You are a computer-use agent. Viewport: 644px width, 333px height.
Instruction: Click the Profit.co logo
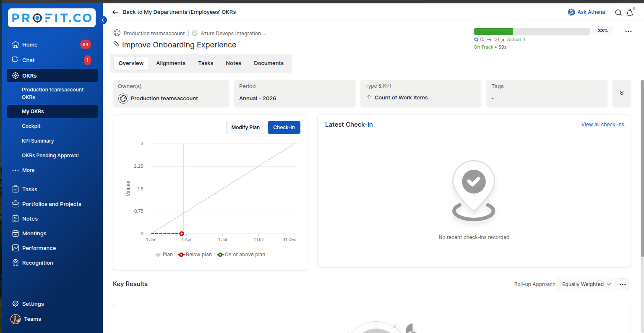click(x=52, y=18)
